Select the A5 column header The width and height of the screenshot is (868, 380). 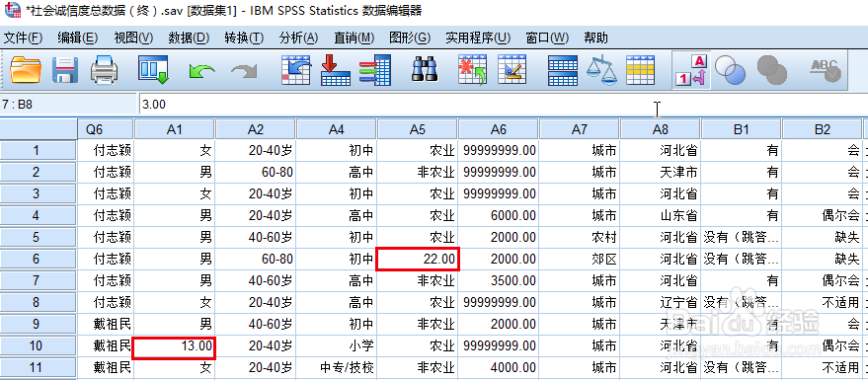pos(418,129)
